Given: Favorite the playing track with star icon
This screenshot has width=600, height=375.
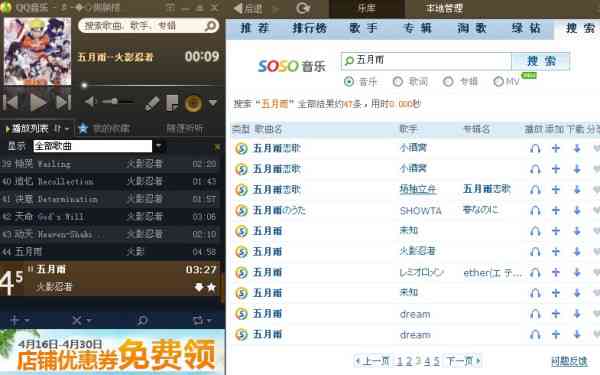Looking at the screenshot, I should [x=211, y=287].
